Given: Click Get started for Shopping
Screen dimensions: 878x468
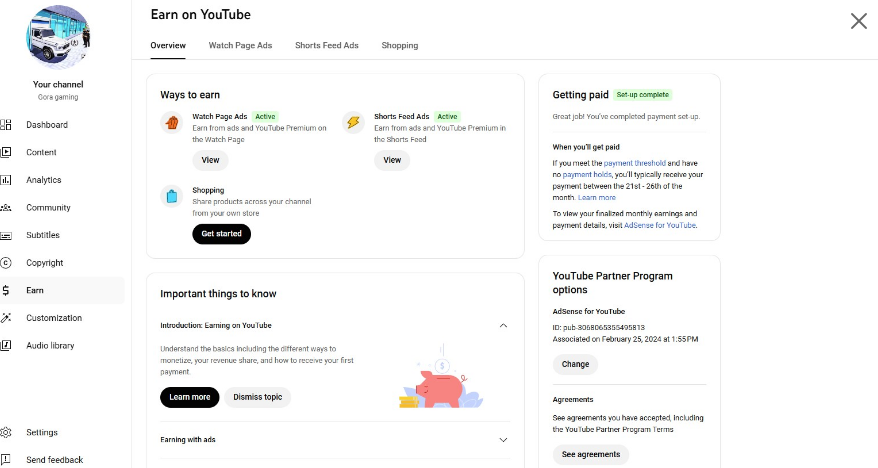Looking at the screenshot, I should (x=222, y=234).
